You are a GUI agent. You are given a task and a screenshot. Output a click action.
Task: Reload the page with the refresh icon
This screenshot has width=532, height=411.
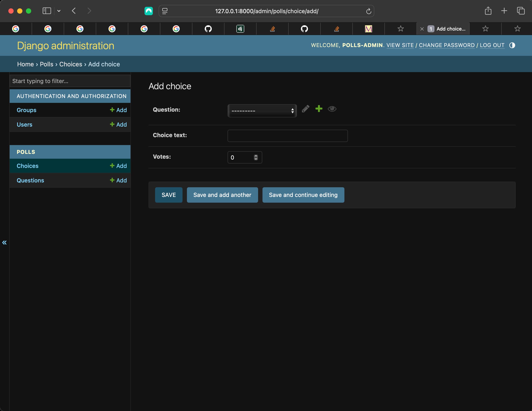coord(368,11)
